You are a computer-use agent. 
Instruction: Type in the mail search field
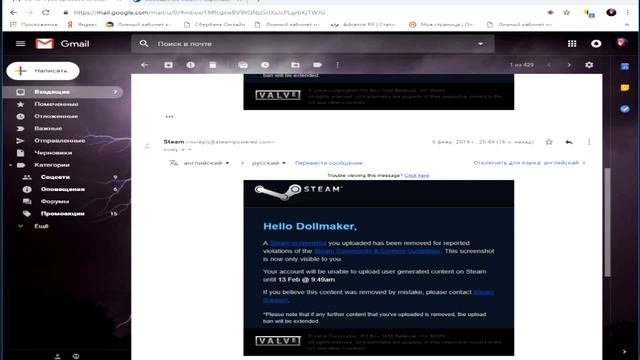312,44
